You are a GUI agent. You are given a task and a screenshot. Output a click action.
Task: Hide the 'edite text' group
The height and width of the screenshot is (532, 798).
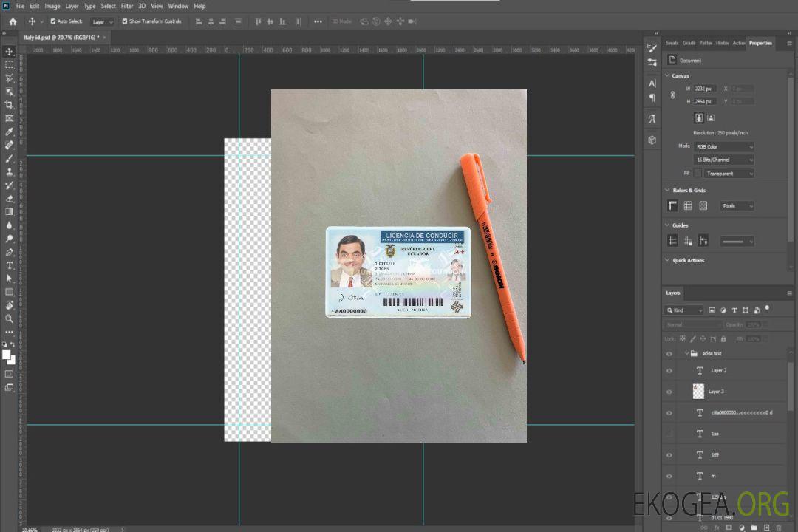click(x=669, y=354)
